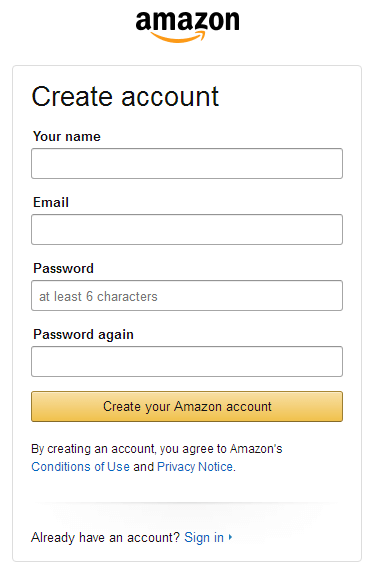This screenshot has height=574, width=377.
Task: Click the divider line above Sign in
Action: click(x=187, y=503)
